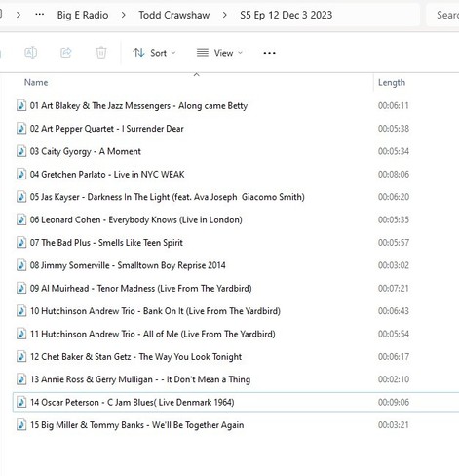Screen dimensions: 459x476
Task: Click the Share toolbar icon
Action: point(66,53)
